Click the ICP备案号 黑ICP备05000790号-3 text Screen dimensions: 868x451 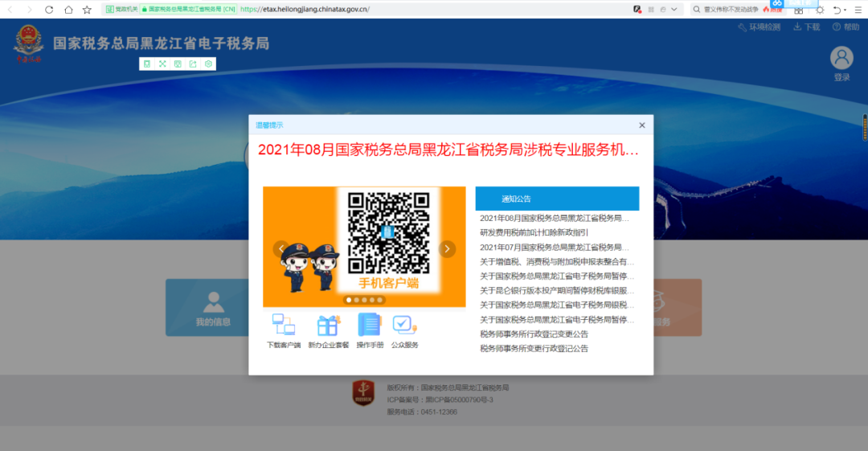[x=440, y=400]
